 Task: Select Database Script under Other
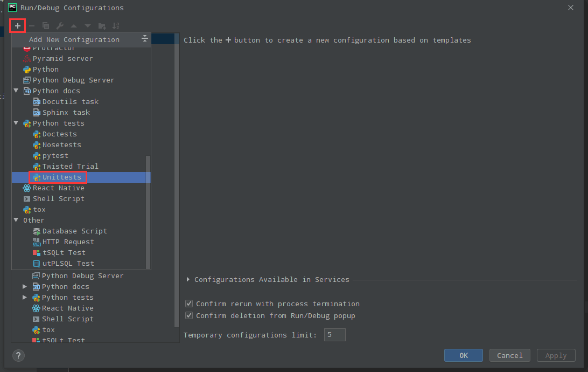(x=74, y=231)
